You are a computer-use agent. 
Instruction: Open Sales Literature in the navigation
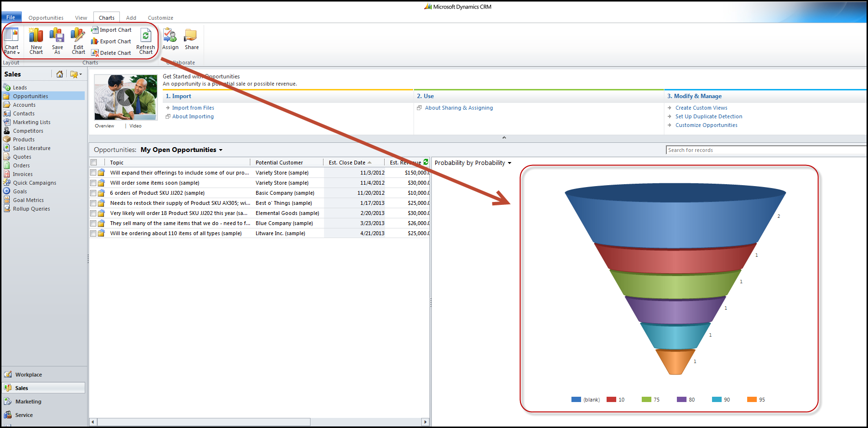click(x=31, y=148)
